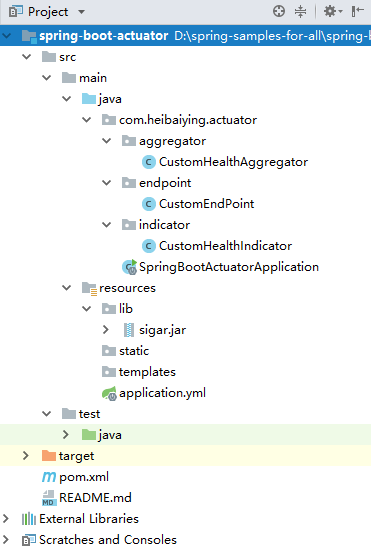Click the collapse all icon in Project toolbar
This screenshot has height=551, width=371.
point(300,12)
